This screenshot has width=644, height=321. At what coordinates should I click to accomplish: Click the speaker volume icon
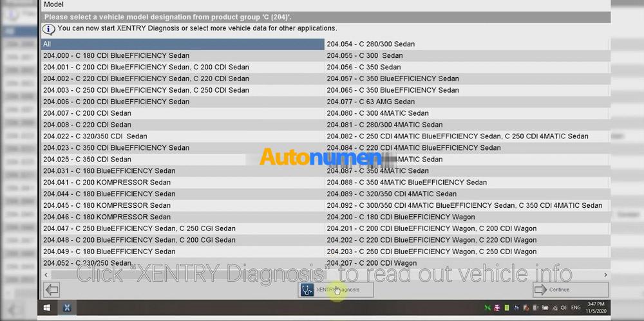click(x=564, y=307)
